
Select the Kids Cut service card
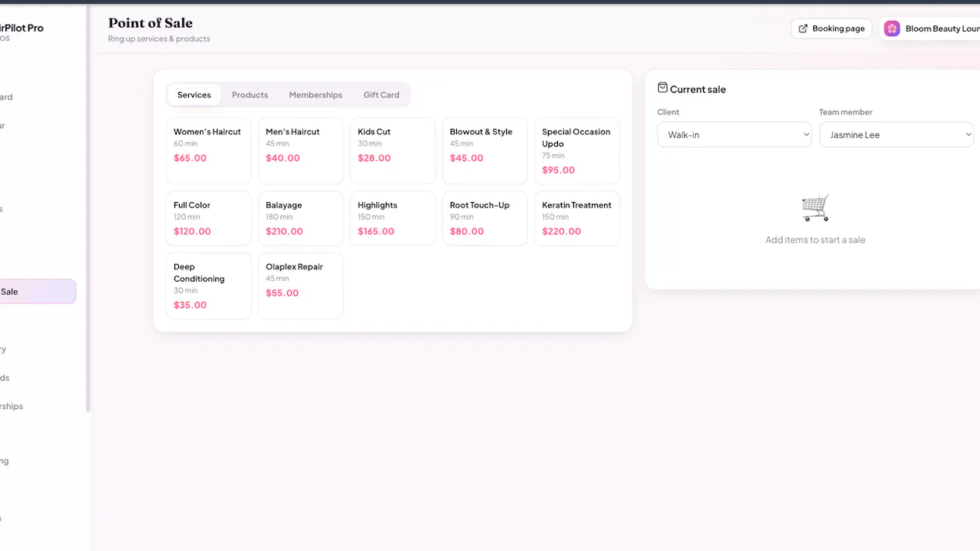pos(392,150)
